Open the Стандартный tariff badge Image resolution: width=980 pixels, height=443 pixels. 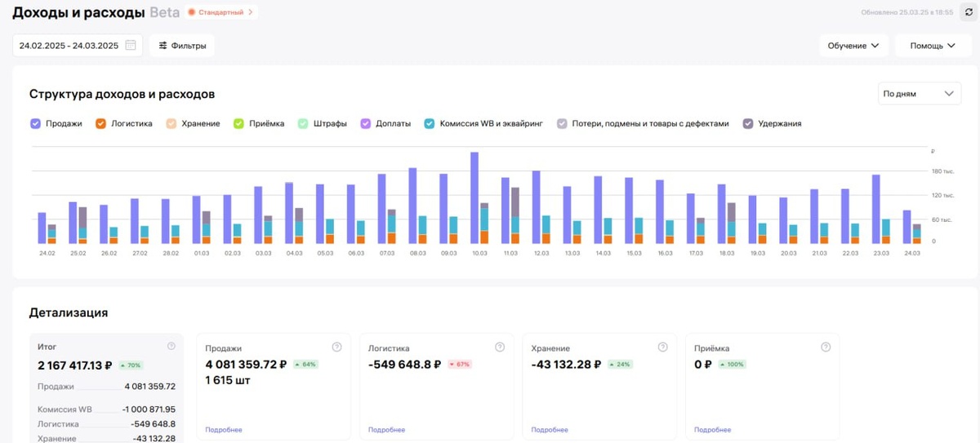point(220,12)
